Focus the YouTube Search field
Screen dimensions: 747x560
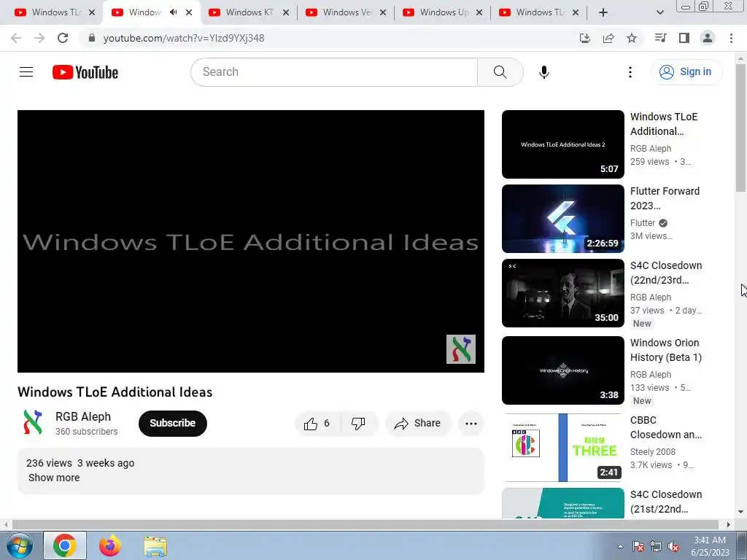coord(334,72)
